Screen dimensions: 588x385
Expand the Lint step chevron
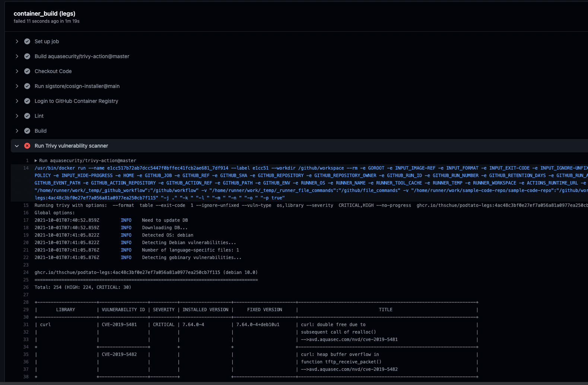coord(17,116)
